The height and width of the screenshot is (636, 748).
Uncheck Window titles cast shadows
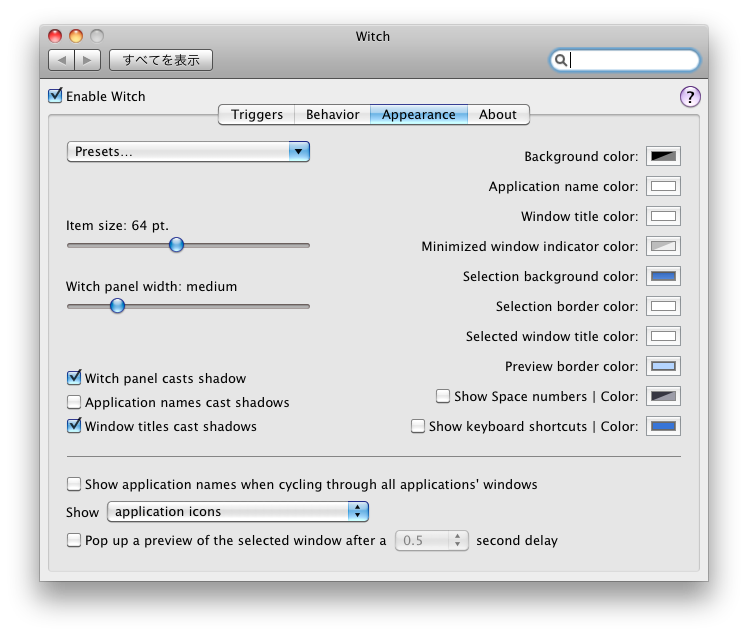74,426
